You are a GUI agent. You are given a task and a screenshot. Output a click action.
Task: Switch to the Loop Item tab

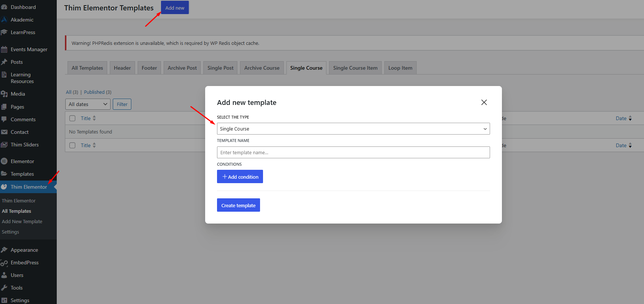400,68
